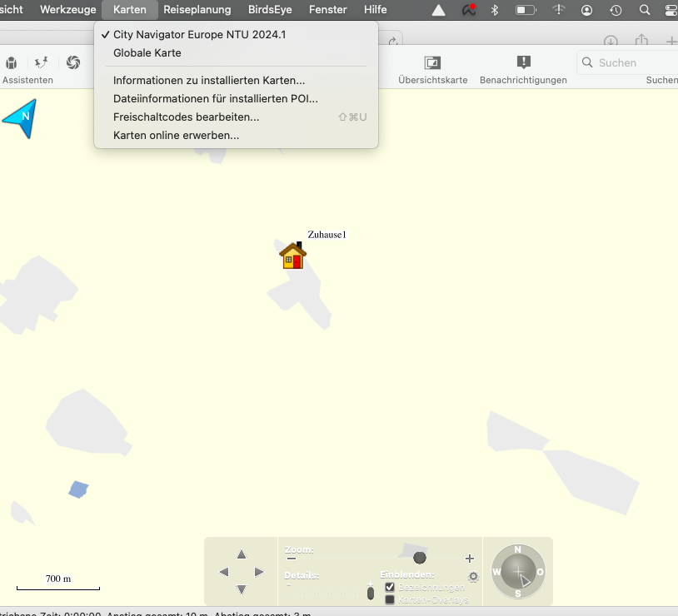Enable the Karten-Overlays checkbox

coord(390,599)
